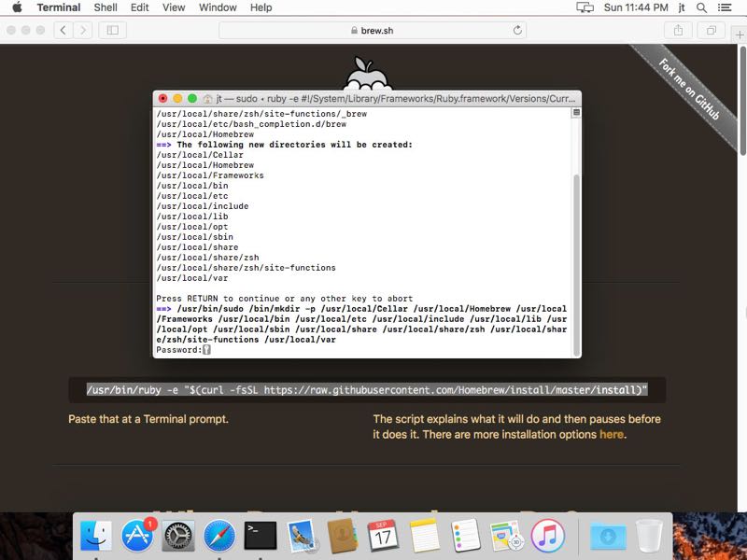Open the Window menu
Viewport: 747px width, 560px height.
pyautogui.click(x=218, y=7)
